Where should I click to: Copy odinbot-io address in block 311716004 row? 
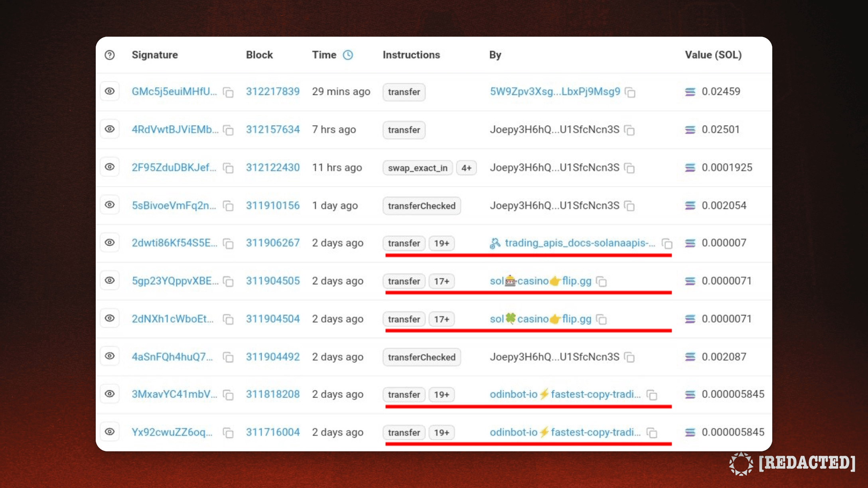point(652,433)
